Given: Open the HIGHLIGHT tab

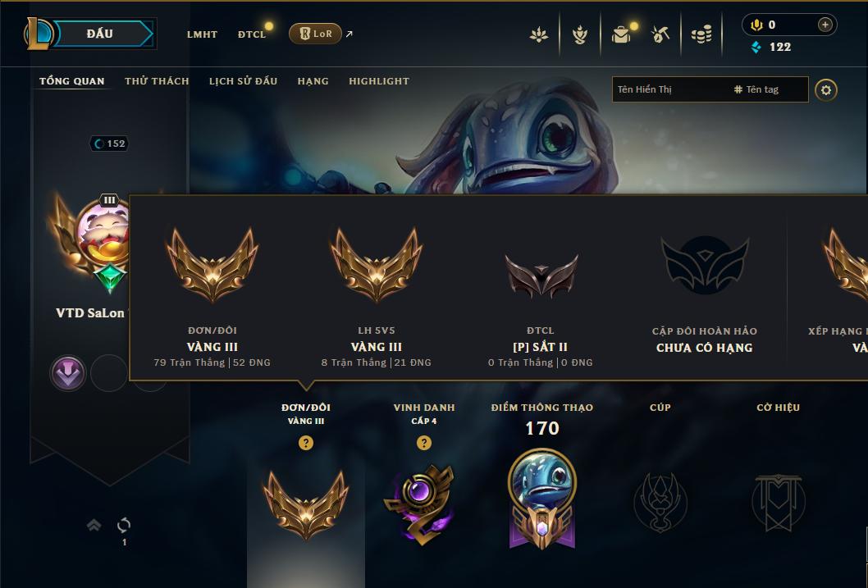Looking at the screenshot, I should pyautogui.click(x=379, y=81).
